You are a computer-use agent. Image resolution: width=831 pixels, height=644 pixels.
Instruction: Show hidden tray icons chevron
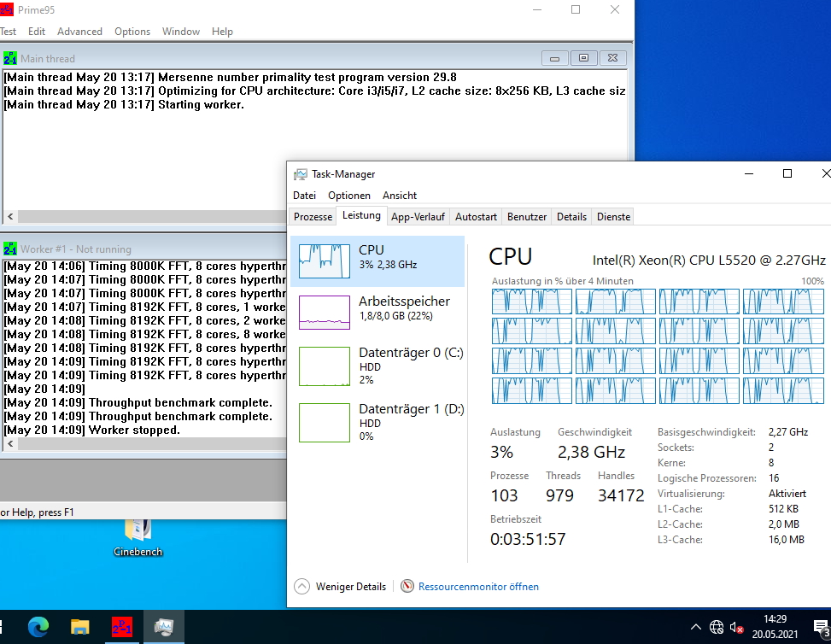(x=696, y=627)
